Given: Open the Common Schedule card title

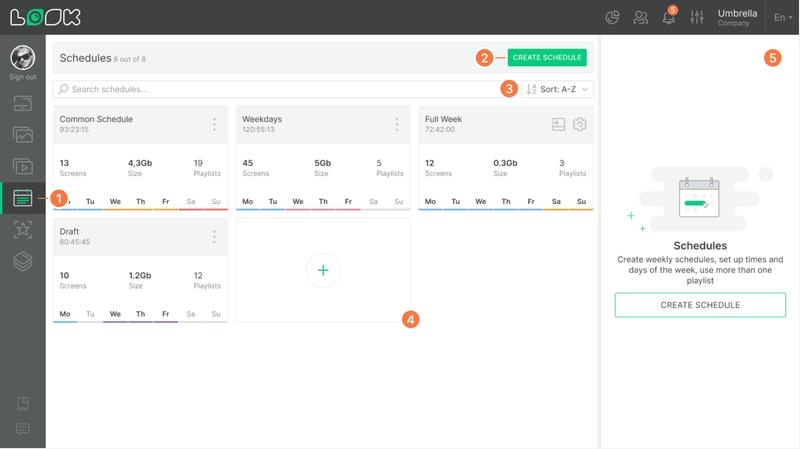Looking at the screenshot, I should (96, 119).
